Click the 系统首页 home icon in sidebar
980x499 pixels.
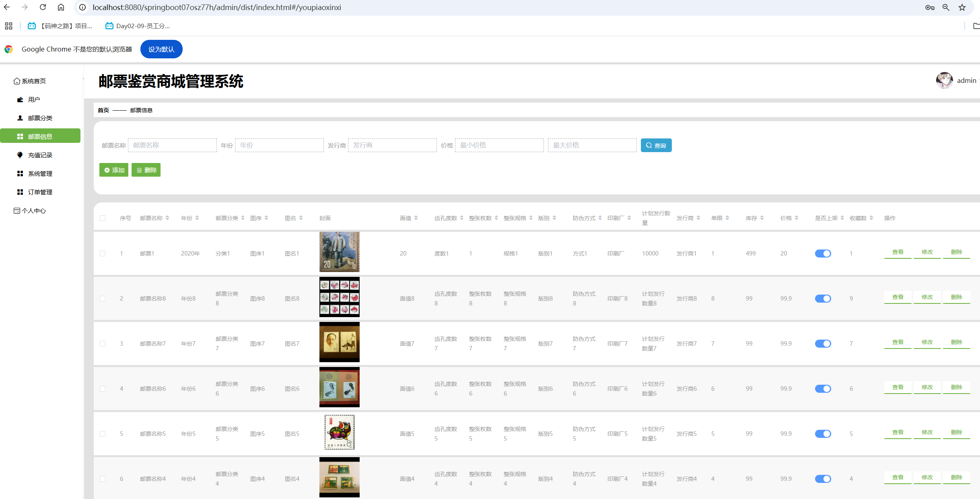pos(16,81)
